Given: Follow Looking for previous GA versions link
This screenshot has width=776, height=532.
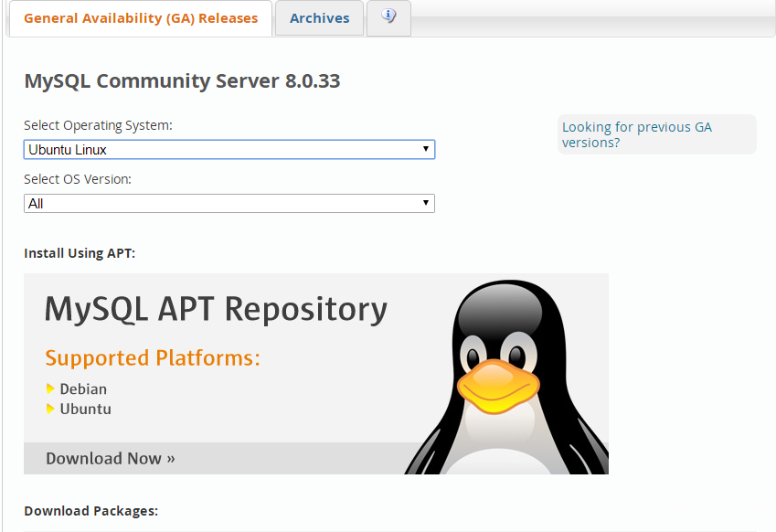Looking at the screenshot, I should (636, 134).
